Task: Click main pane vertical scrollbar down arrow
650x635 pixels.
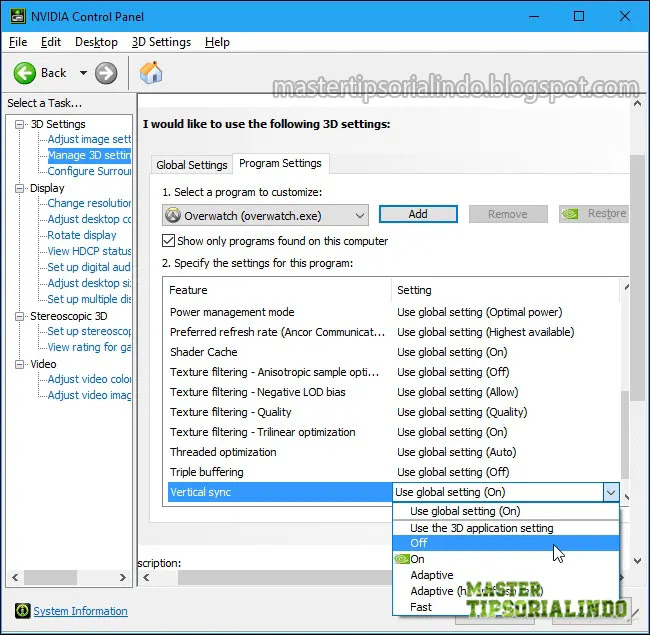Action: (638, 561)
